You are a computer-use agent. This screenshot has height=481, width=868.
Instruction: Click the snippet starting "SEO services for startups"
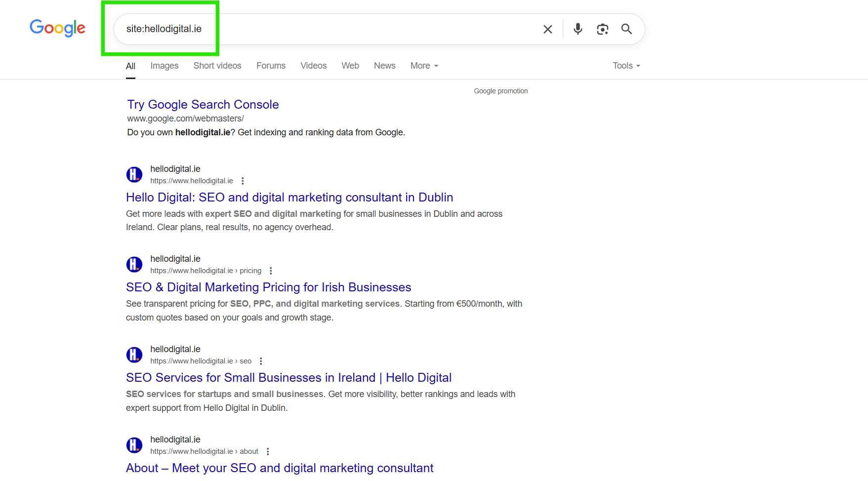point(321,401)
